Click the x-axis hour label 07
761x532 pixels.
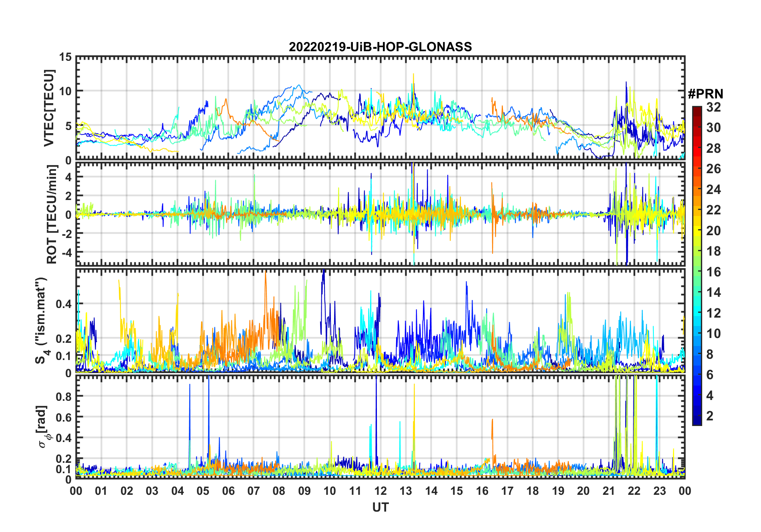[x=254, y=491]
